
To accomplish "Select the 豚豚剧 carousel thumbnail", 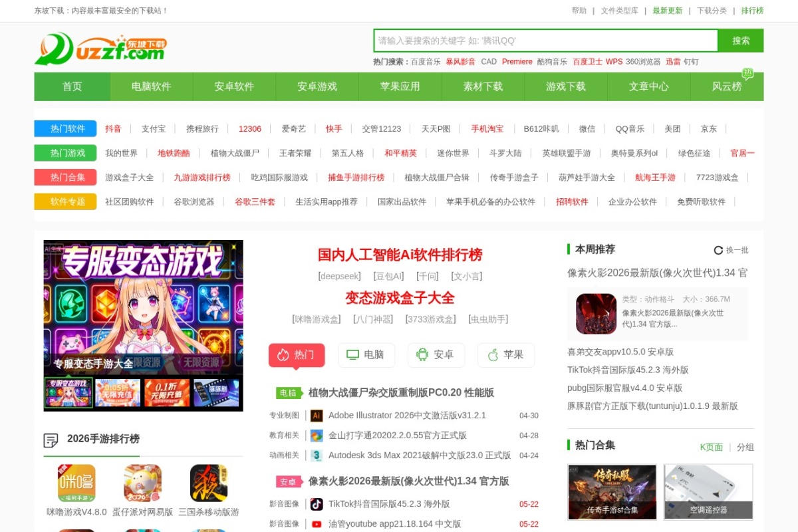I will (x=216, y=392).
